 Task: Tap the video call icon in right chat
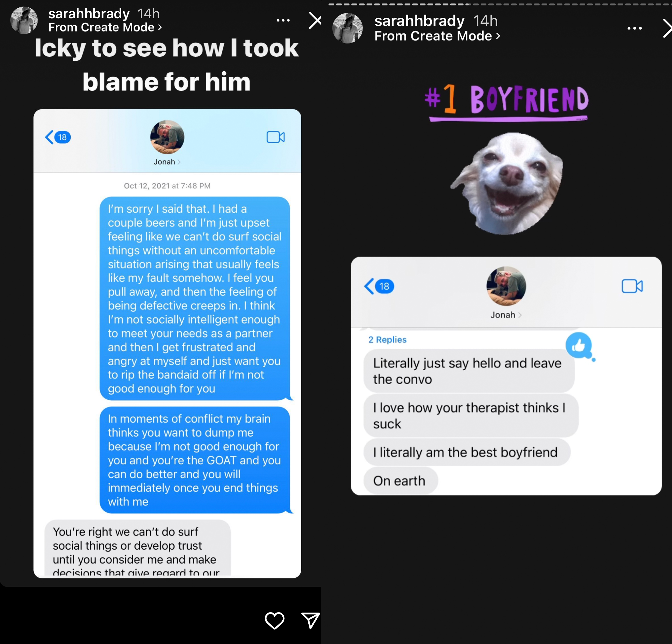tap(632, 286)
